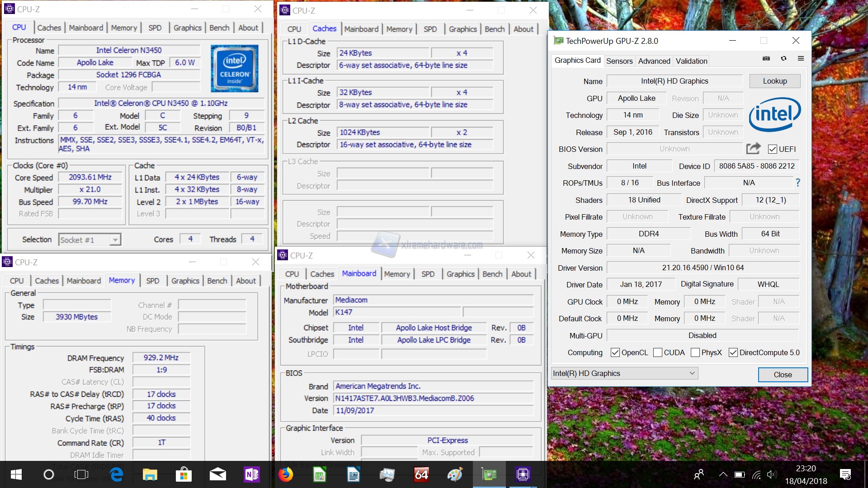868x488 pixels.
Task: Click the GPU-Z refresh icon
Action: 783,59
